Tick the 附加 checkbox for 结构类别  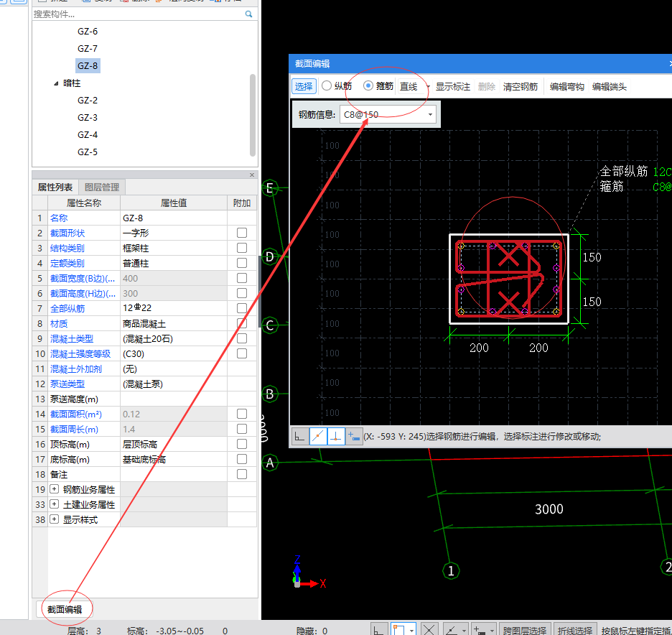point(242,248)
